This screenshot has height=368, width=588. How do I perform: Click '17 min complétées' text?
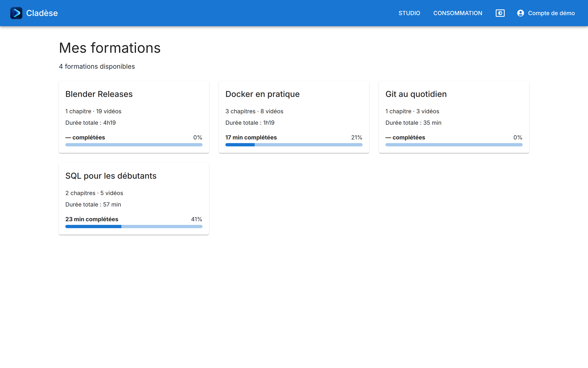coord(251,138)
